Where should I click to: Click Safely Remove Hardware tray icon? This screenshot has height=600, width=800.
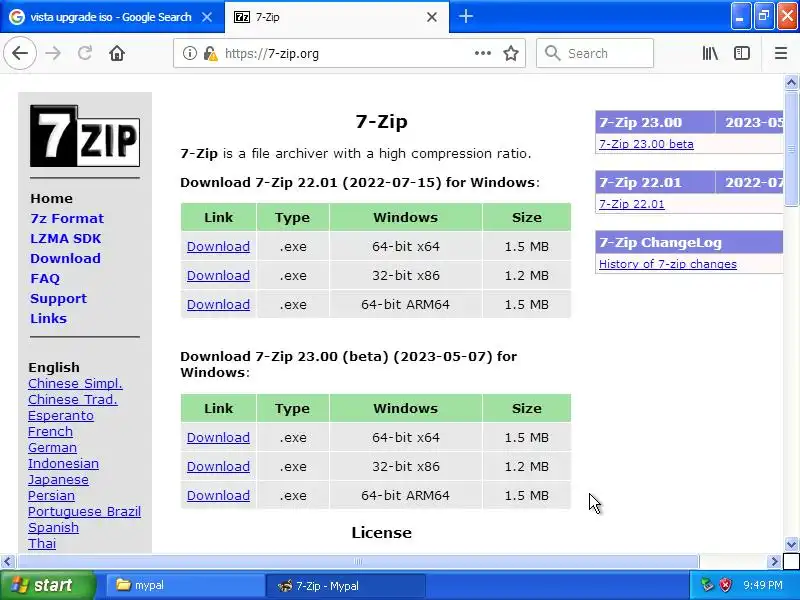pos(707,585)
